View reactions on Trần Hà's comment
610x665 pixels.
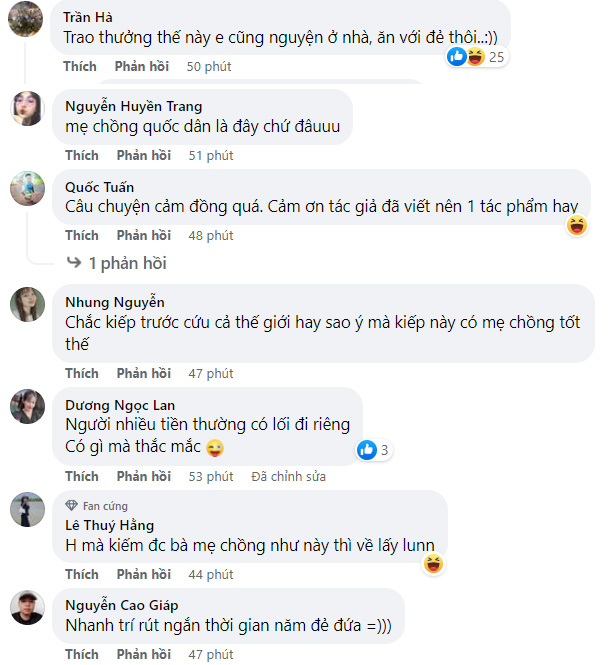click(x=477, y=57)
